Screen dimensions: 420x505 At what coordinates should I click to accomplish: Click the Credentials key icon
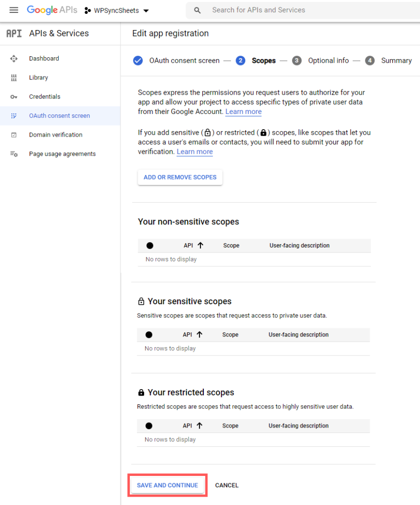tap(13, 97)
